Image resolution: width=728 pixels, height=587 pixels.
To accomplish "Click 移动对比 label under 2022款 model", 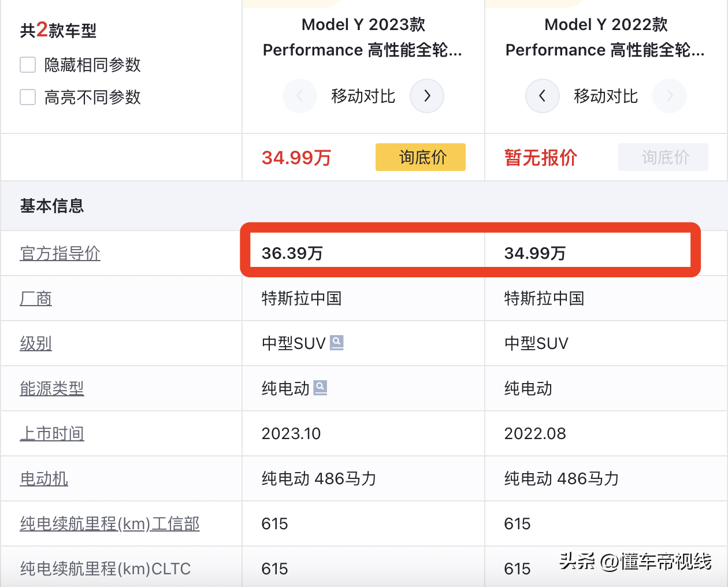I will click(x=606, y=96).
